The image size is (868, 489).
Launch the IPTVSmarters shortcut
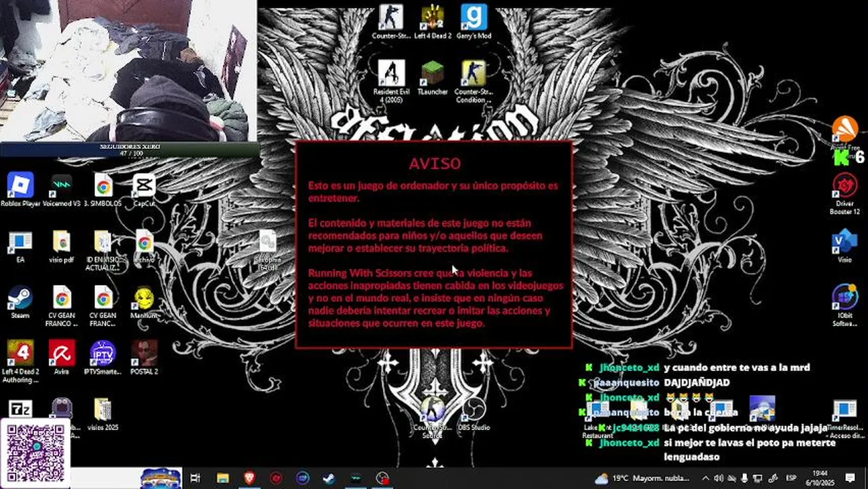(103, 358)
